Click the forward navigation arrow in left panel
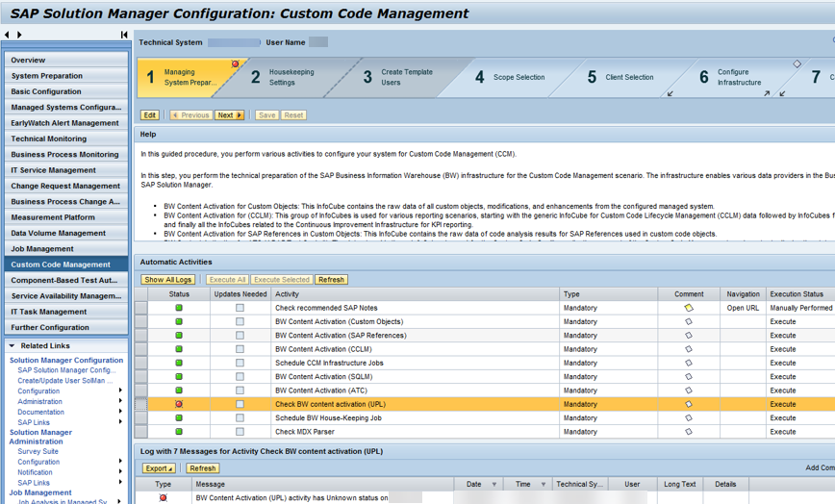This screenshot has width=835, height=504. pos(19,35)
